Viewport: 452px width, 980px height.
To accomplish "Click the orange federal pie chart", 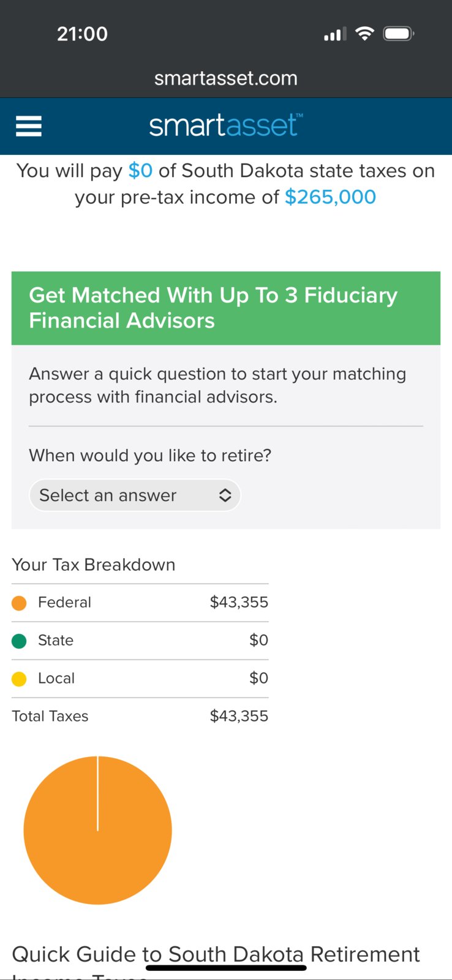I will click(98, 830).
